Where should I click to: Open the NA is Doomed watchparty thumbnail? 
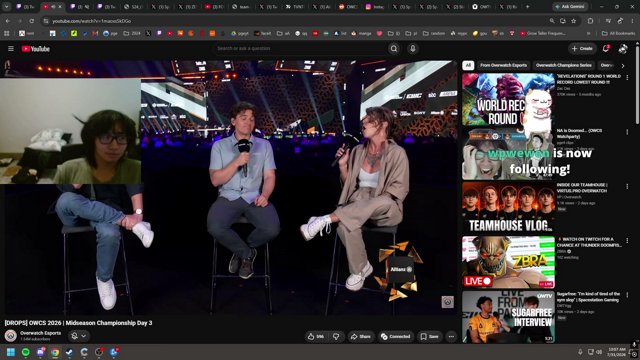508,153
